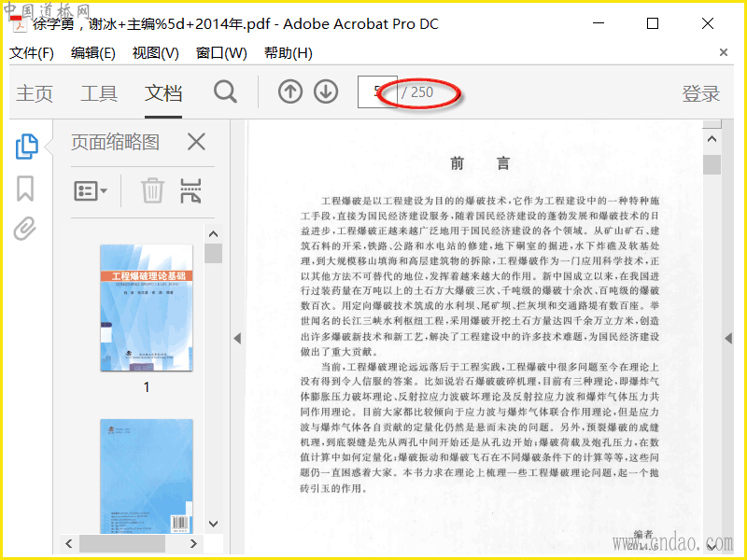Click thumbnail panel scroll left arrow
The width and height of the screenshot is (747, 560).
[69, 543]
